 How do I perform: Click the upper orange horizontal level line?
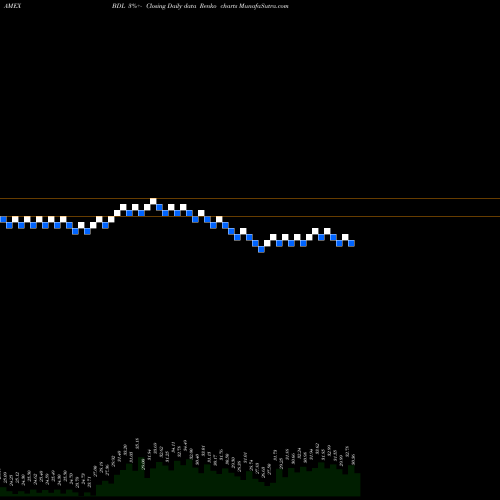(x=250, y=199)
